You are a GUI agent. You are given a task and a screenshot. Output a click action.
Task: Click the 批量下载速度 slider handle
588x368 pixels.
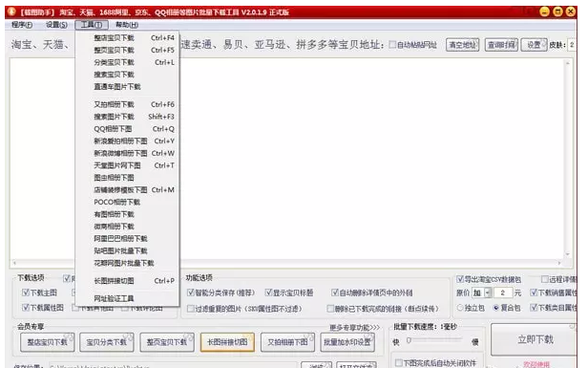pyautogui.click(x=409, y=340)
